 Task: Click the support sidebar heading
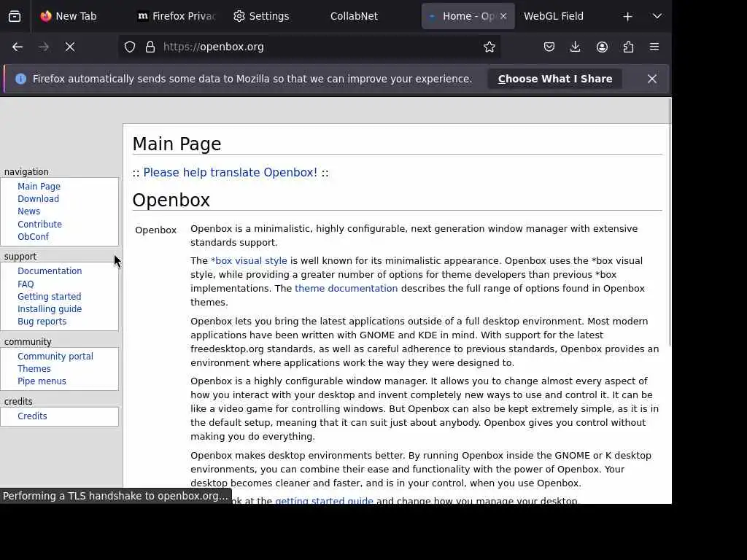click(20, 256)
